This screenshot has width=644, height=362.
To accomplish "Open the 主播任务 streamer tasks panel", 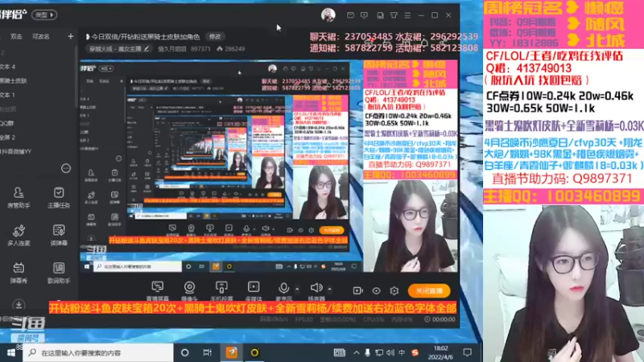I will coord(59,197).
